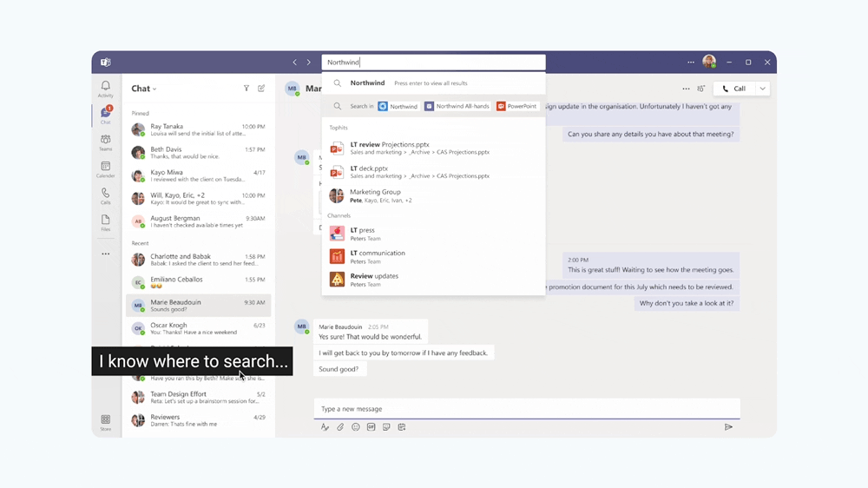This screenshot has height=488, width=868.
Task: Start a call with the Call button
Action: 734,89
